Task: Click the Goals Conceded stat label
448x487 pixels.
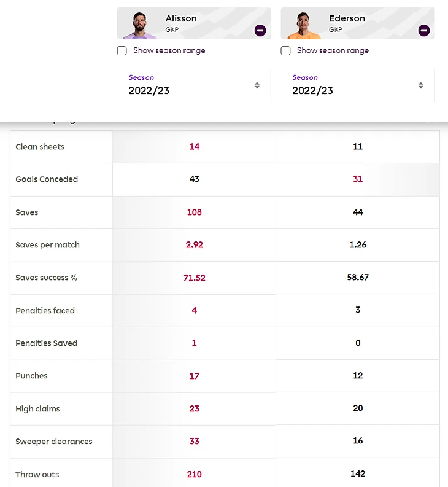Action: [47, 179]
